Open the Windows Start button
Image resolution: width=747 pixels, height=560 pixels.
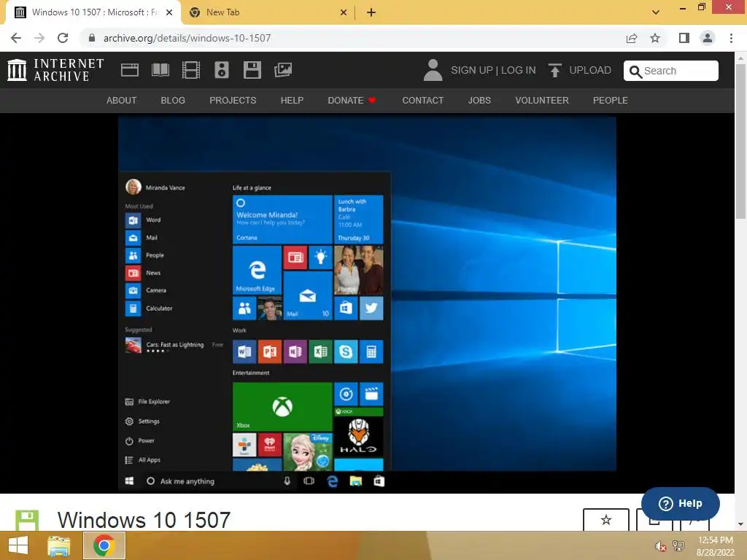pos(18,545)
